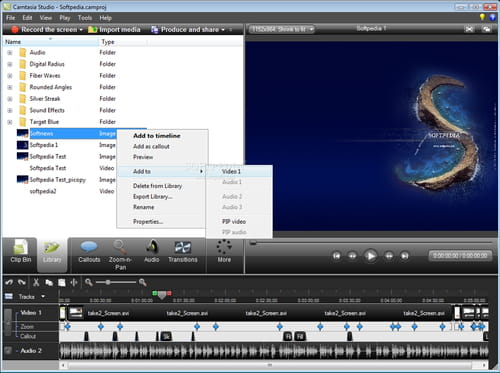Open the Zoom-n-Pan tool
This screenshot has width=500, height=373.
120,255
